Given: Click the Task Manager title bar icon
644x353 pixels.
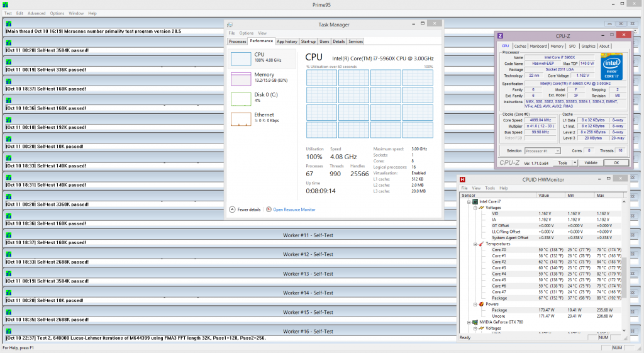Looking at the screenshot, I should pyautogui.click(x=230, y=25).
